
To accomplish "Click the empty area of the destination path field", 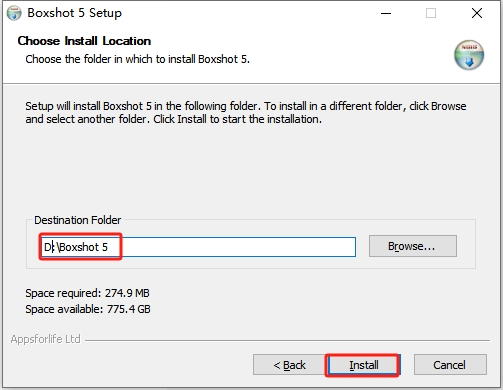I will pos(238,247).
